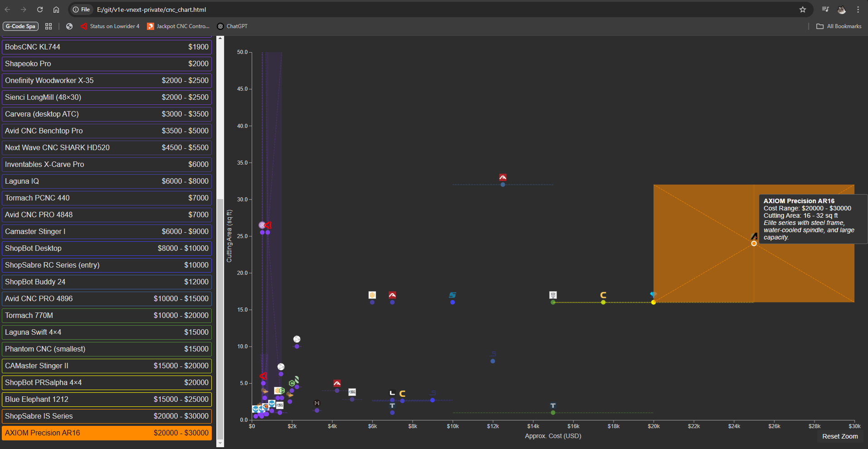Screen dimensions: 868x449
Task: Select Avid CNC PRO 4848 row
Action: 107,215
